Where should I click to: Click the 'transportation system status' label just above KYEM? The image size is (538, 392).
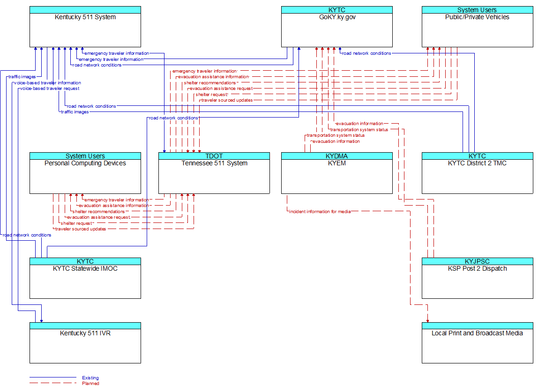(336, 135)
